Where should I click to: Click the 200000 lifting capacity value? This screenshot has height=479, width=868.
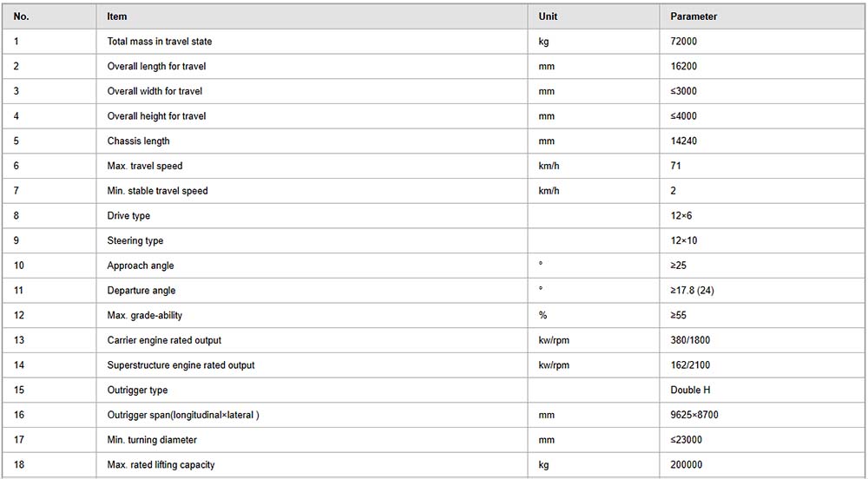686,464
